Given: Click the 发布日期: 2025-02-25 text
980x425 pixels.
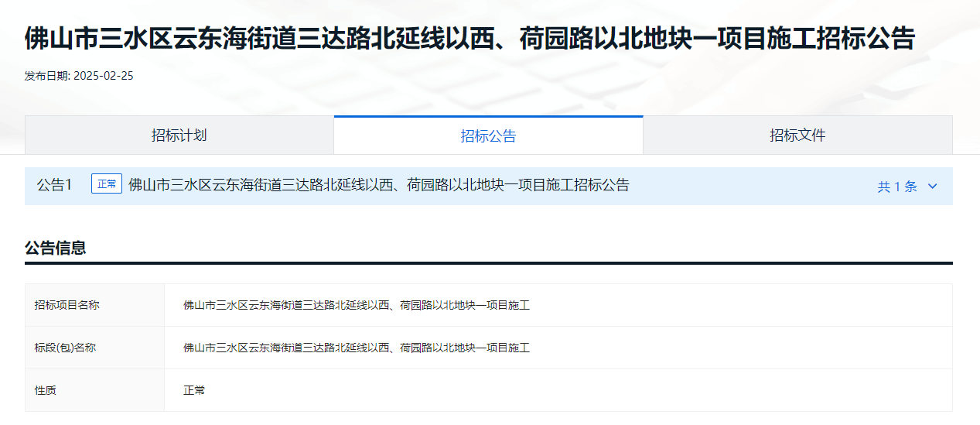Looking at the screenshot, I should (x=79, y=76).
